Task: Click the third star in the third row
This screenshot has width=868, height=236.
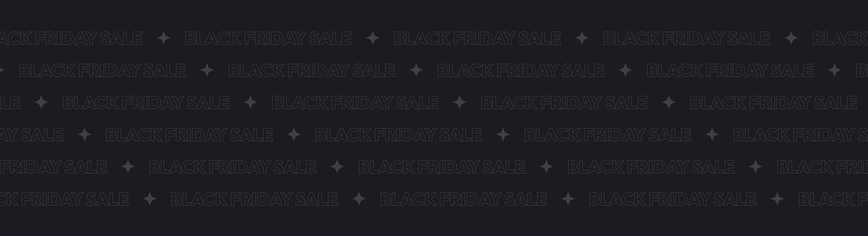Action: 460,103
